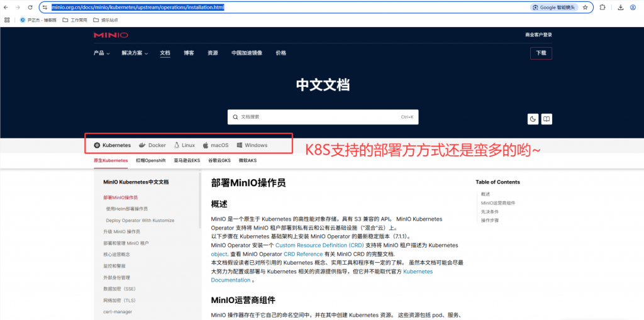Click the open-book reader icon
Screen dimensions: 644x320
[547, 119]
